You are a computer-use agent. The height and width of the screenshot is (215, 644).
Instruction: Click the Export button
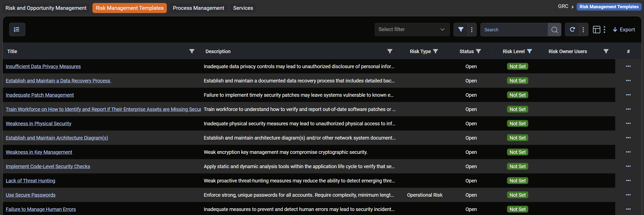(624, 30)
